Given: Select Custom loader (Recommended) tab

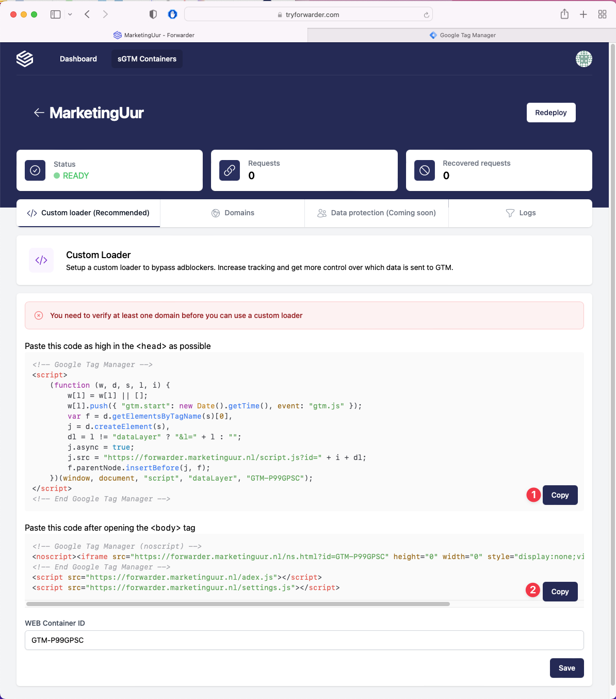Looking at the screenshot, I should point(88,213).
